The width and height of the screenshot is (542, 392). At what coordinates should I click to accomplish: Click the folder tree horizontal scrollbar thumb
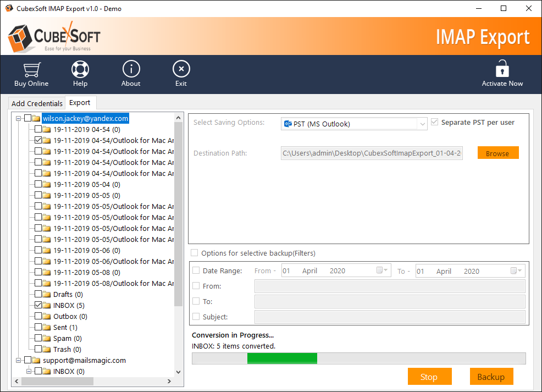pos(57,382)
